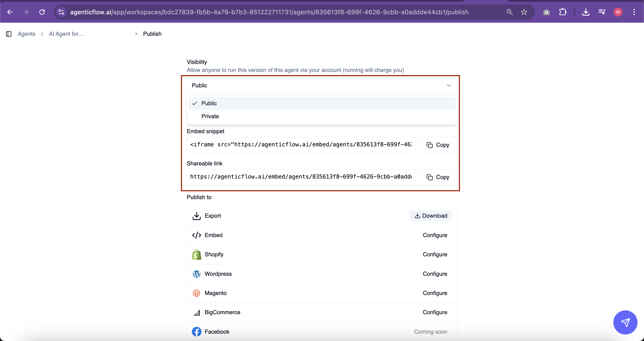The image size is (644, 341).
Task: Open the Visibility dropdown showing Public
Action: pos(322,85)
